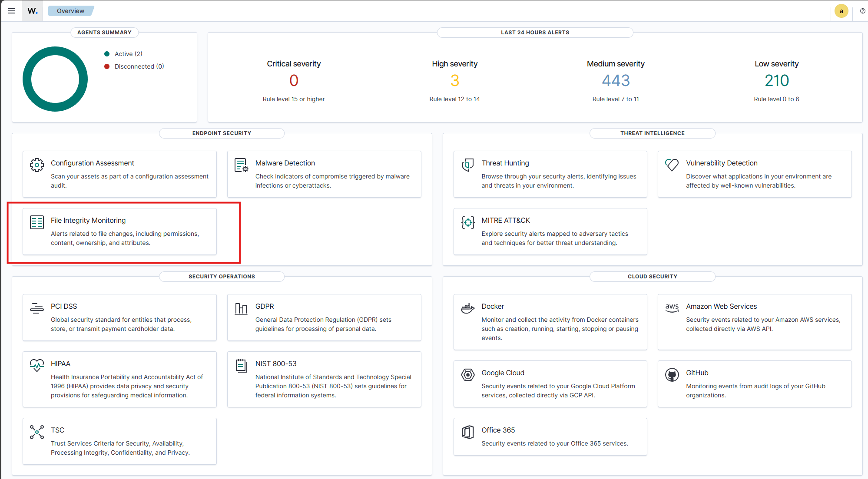The height and width of the screenshot is (479, 868).
Task: Click the help question mark icon
Action: pyautogui.click(x=862, y=11)
